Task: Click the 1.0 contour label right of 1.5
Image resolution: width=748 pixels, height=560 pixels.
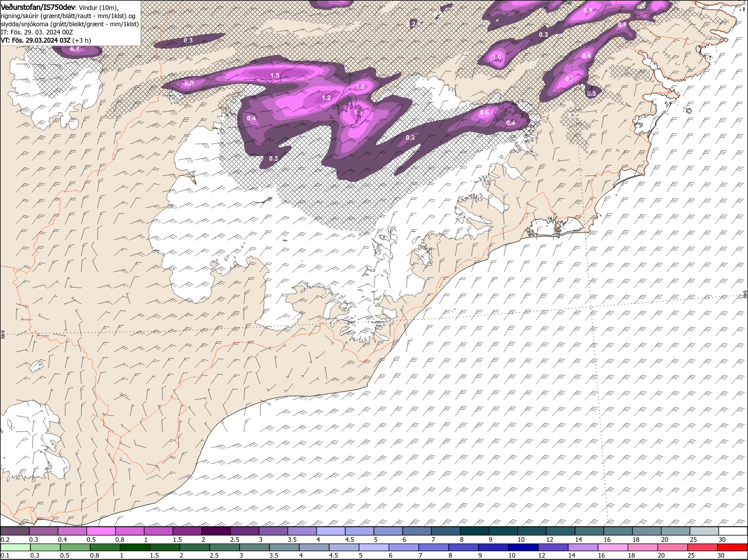Action: click(x=360, y=87)
